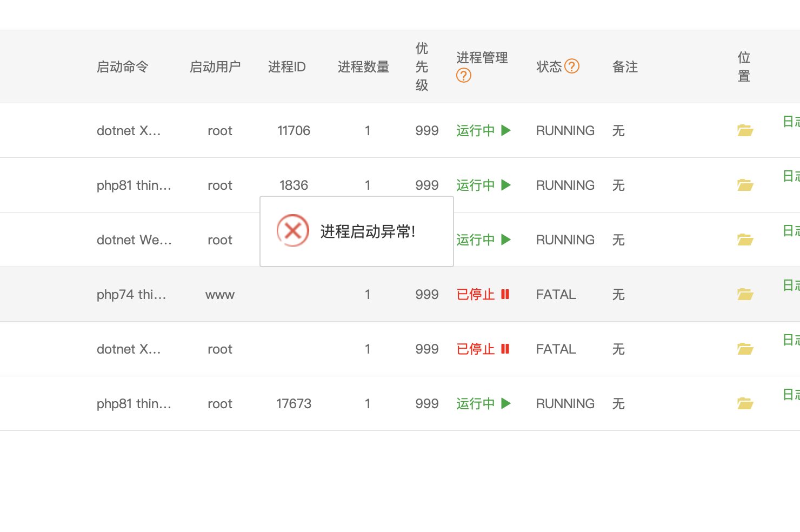The width and height of the screenshot is (800, 532).
Task: Toggle 运行中 state for process 17673
Action: pos(483,403)
